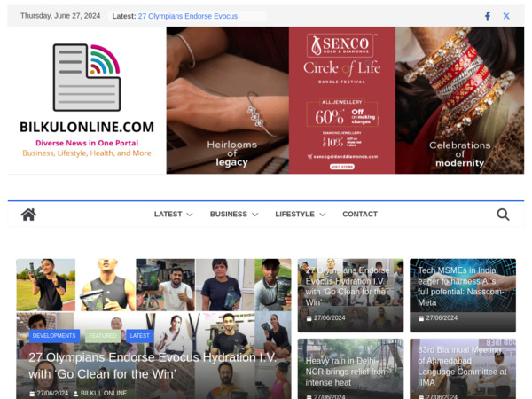This screenshot has width=532, height=399.
Task: Select the Featured category tag
Action: click(x=103, y=335)
